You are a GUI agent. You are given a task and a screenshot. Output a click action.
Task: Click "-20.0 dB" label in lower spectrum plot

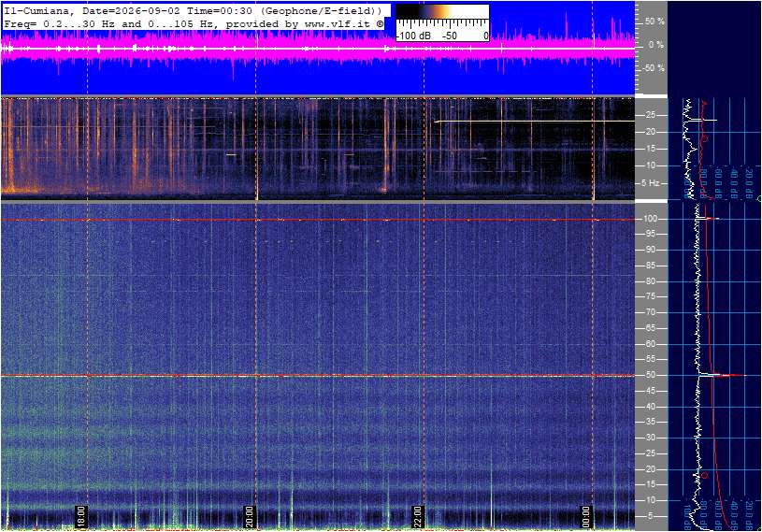749,515
